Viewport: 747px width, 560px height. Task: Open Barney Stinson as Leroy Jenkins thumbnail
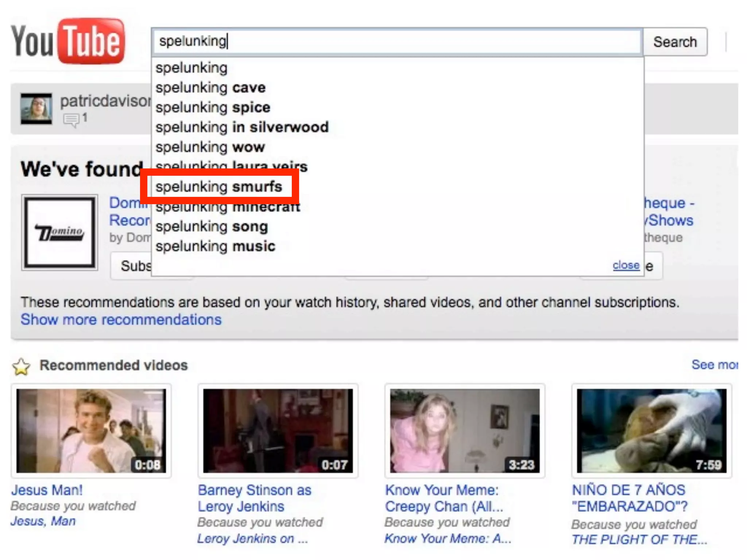tap(278, 431)
